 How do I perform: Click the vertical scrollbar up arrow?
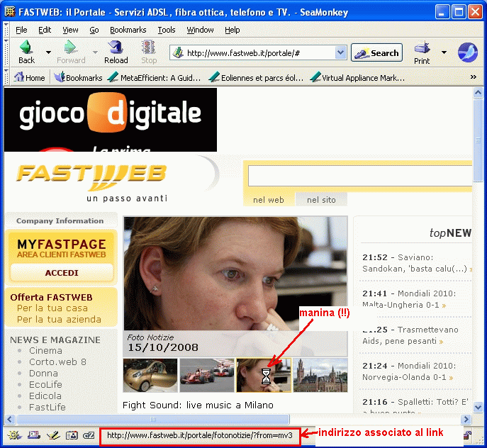[x=478, y=93]
